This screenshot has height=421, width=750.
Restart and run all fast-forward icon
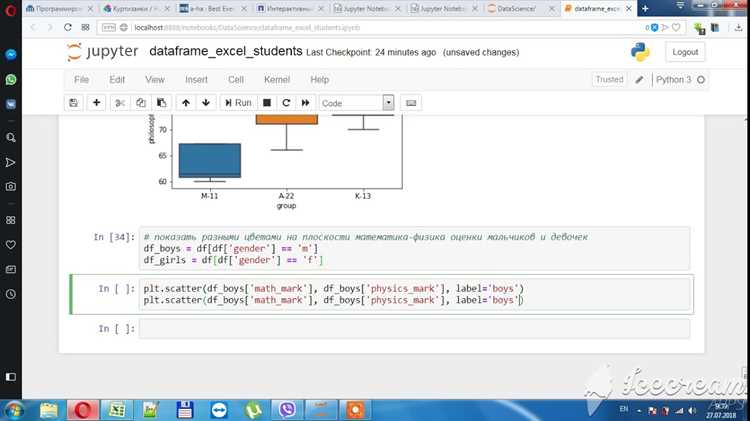(305, 103)
